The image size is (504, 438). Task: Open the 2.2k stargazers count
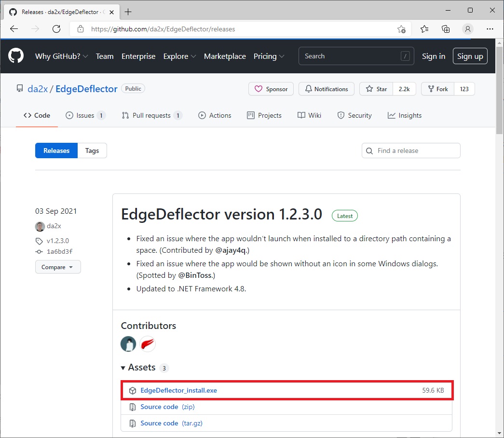404,89
